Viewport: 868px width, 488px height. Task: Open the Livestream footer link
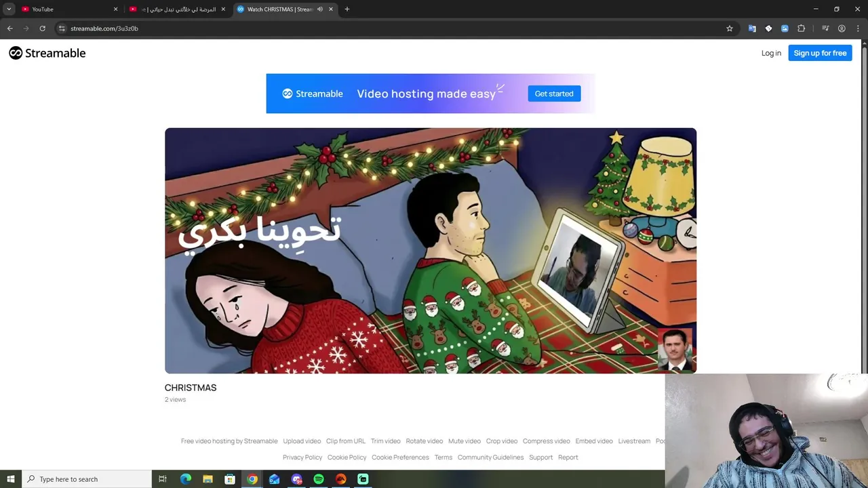coord(634,441)
